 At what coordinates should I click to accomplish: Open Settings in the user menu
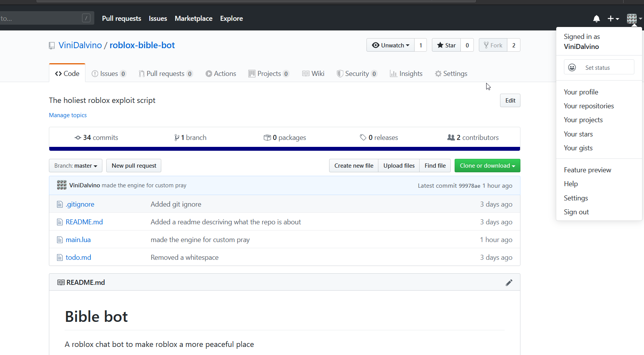pyautogui.click(x=599, y=198)
